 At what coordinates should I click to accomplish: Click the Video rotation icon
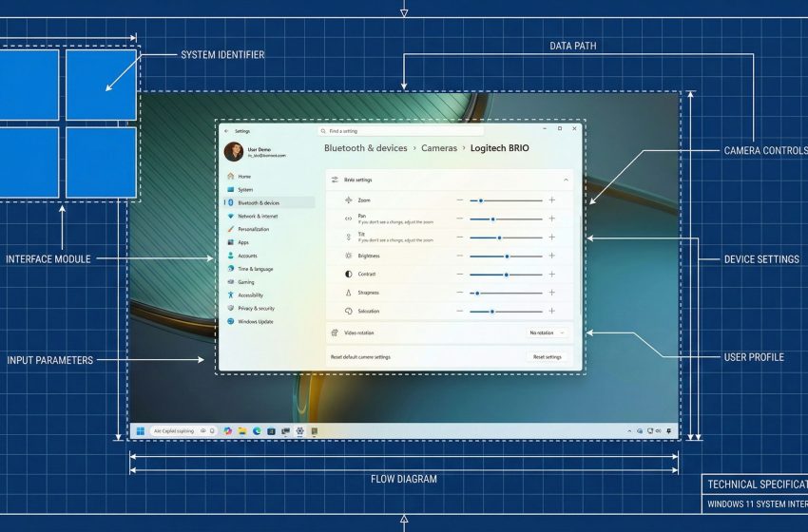pyautogui.click(x=335, y=332)
